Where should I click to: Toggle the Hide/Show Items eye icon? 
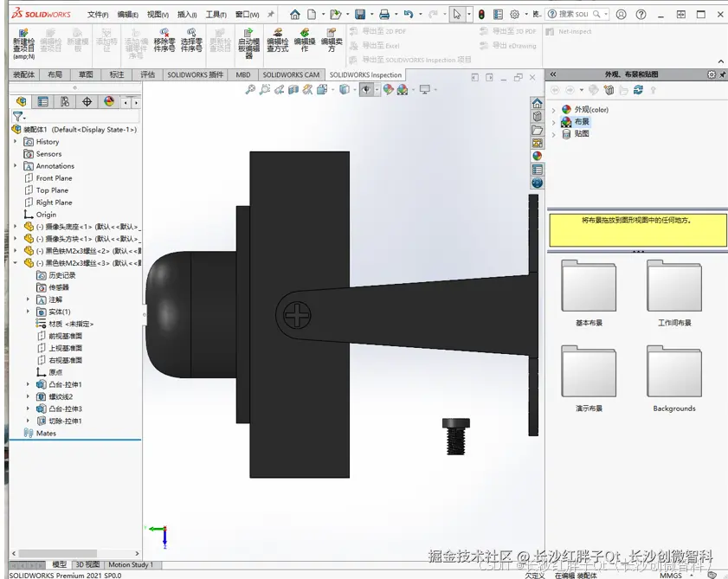coord(366,90)
